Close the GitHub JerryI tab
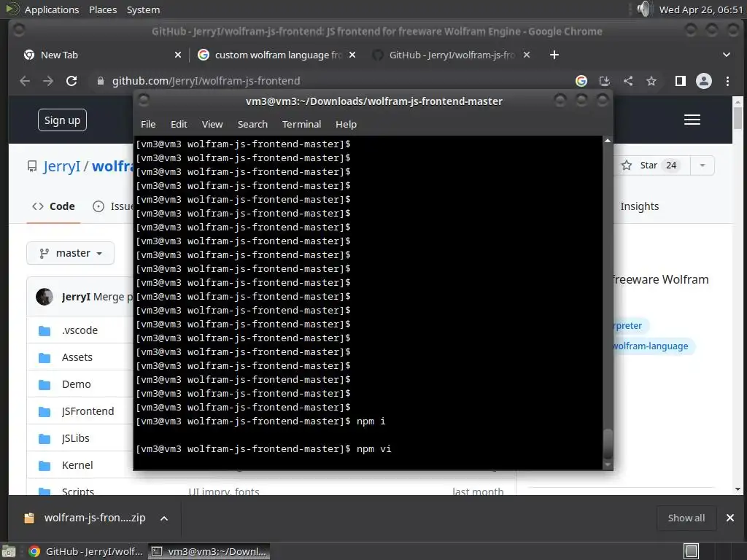747x560 pixels. pyautogui.click(x=527, y=55)
